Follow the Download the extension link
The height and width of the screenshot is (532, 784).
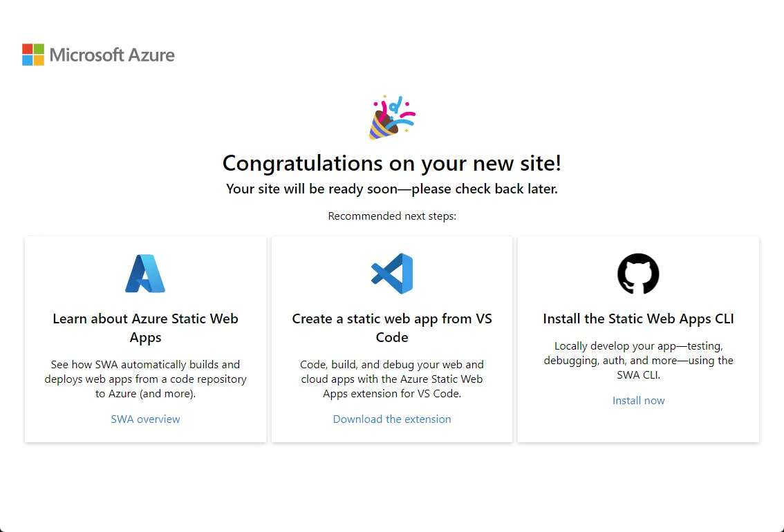click(392, 419)
